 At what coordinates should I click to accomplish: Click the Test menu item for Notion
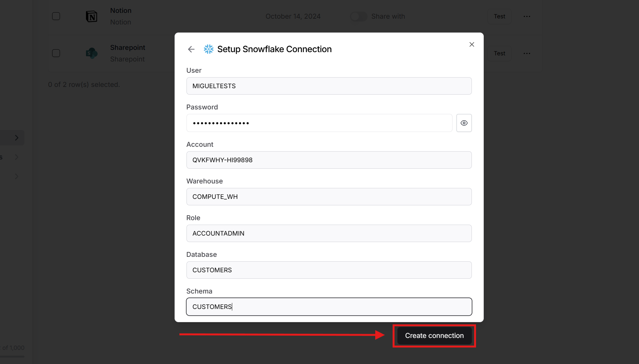(500, 16)
